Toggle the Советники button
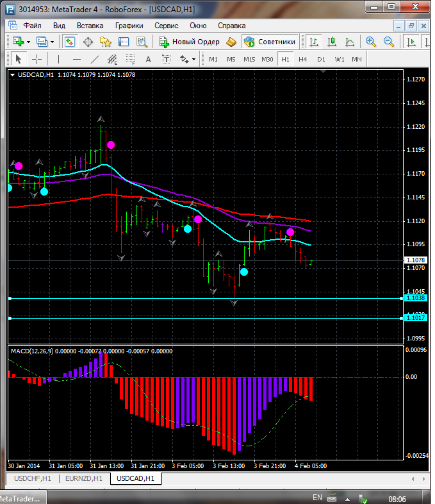435x504 pixels. click(x=270, y=42)
